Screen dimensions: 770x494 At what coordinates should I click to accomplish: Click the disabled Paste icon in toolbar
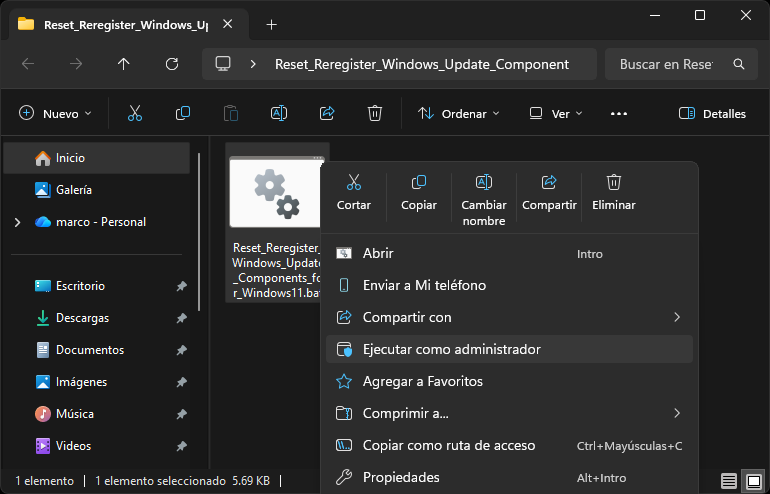coord(231,113)
